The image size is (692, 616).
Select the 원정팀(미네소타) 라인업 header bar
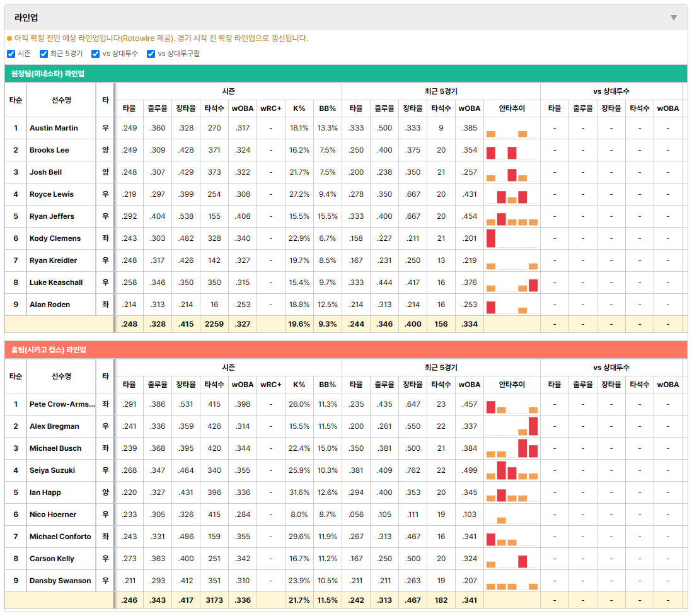(346, 74)
